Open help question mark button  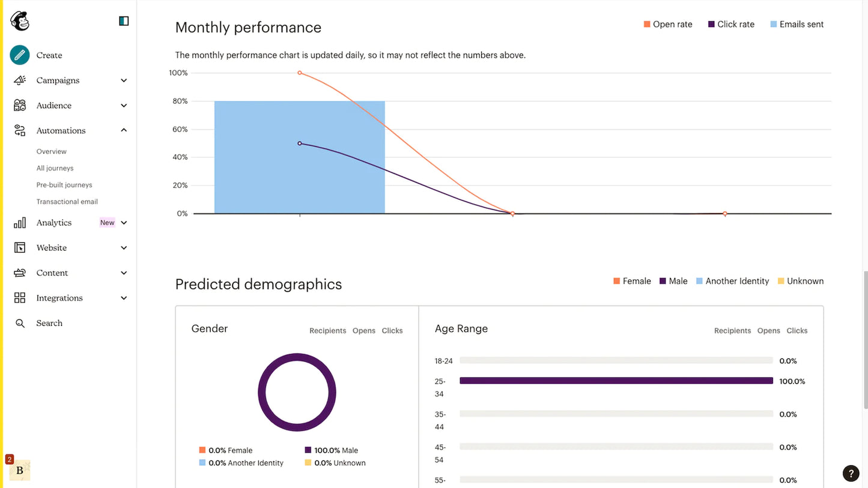pos(851,474)
